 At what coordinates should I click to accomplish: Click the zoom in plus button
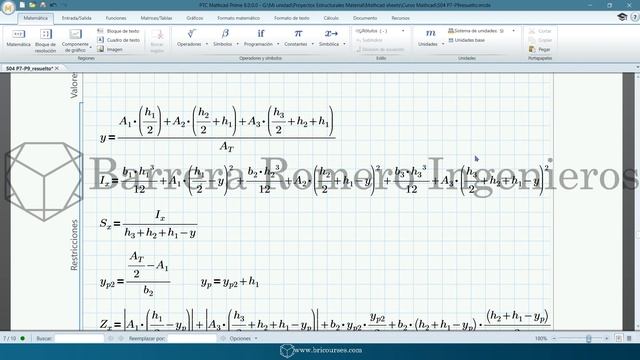point(607,338)
